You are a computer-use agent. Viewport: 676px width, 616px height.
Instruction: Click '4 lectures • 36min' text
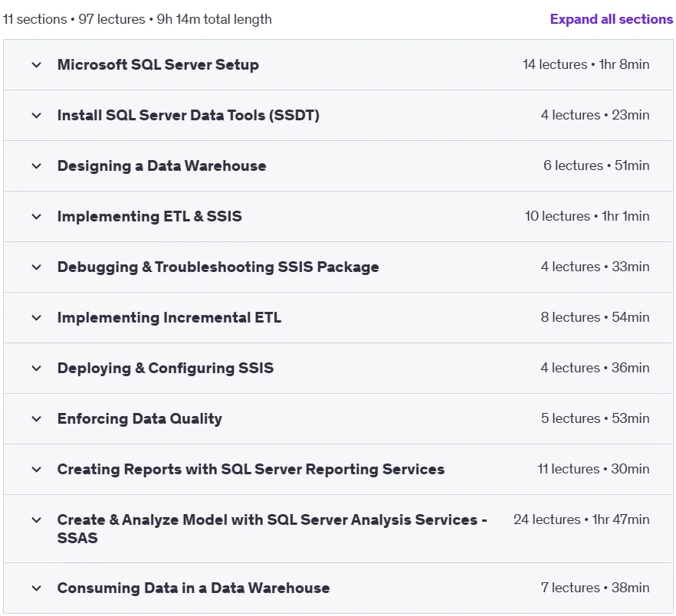coord(595,368)
